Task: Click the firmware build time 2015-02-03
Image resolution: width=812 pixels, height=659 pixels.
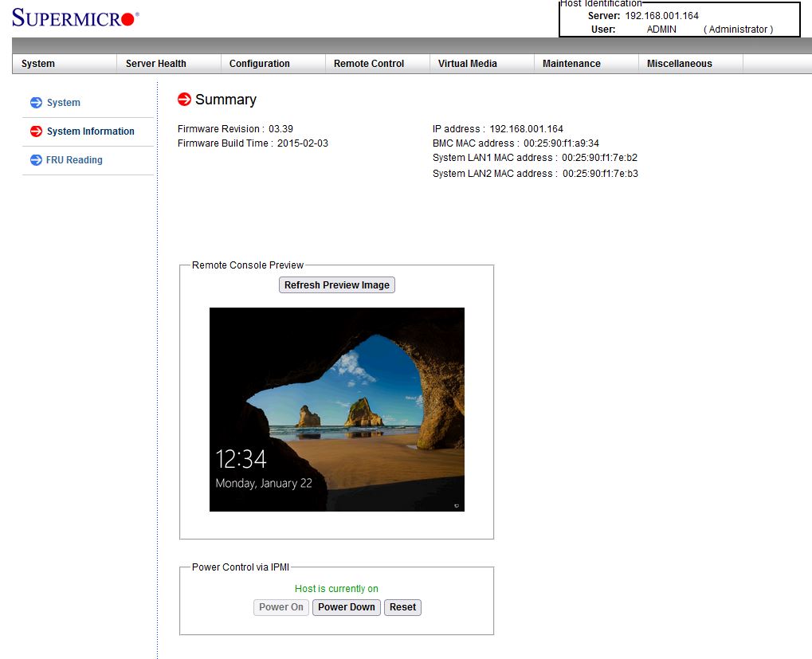Action: click(x=303, y=143)
